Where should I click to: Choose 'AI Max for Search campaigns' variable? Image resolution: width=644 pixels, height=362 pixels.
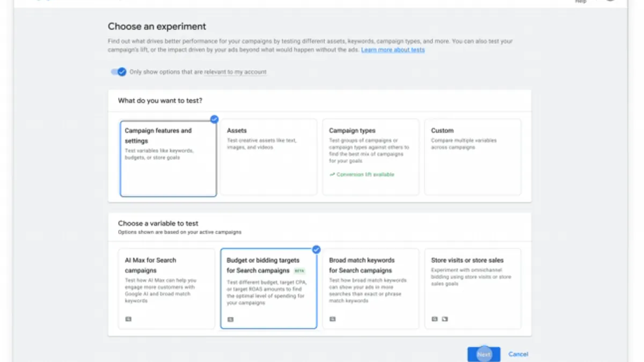(x=166, y=289)
